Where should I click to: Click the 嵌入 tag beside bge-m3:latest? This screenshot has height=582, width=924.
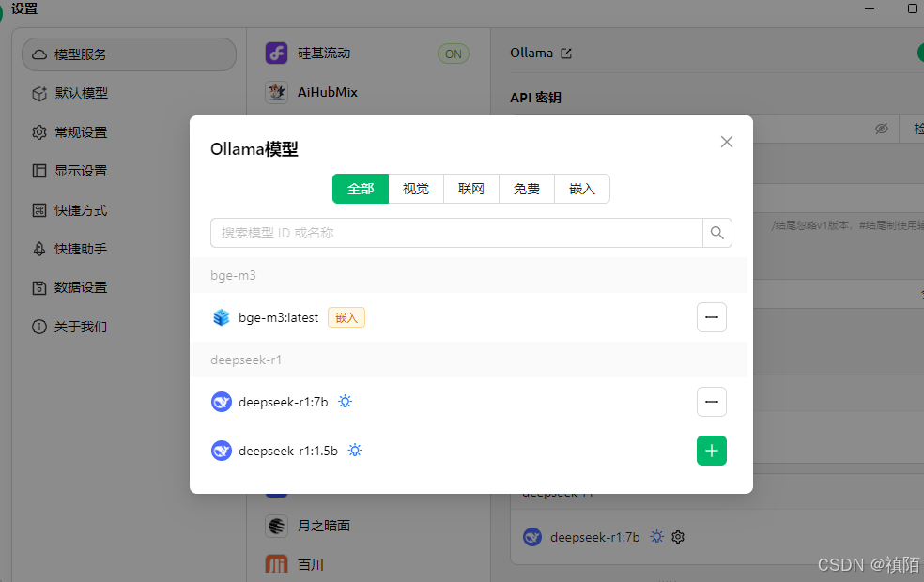pos(346,317)
